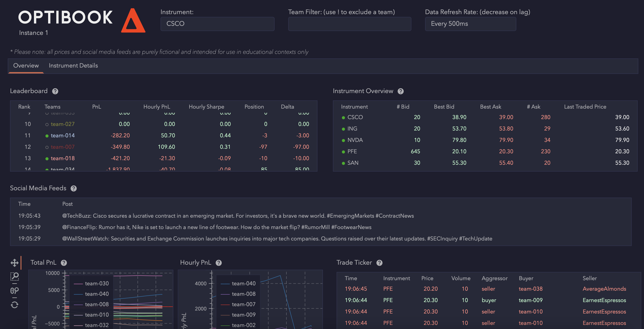Click Instrument Overview help question mark
The image size is (644, 329).
pyautogui.click(x=400, y=91)
